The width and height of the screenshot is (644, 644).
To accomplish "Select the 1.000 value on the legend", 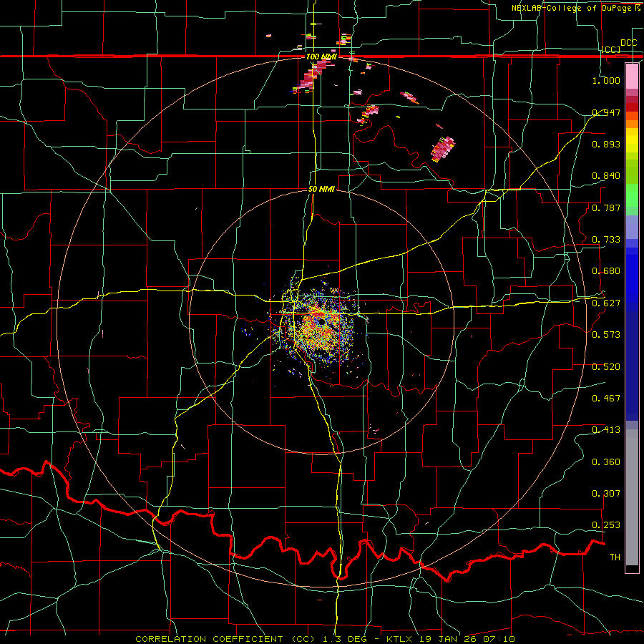I will coord(606,80).
